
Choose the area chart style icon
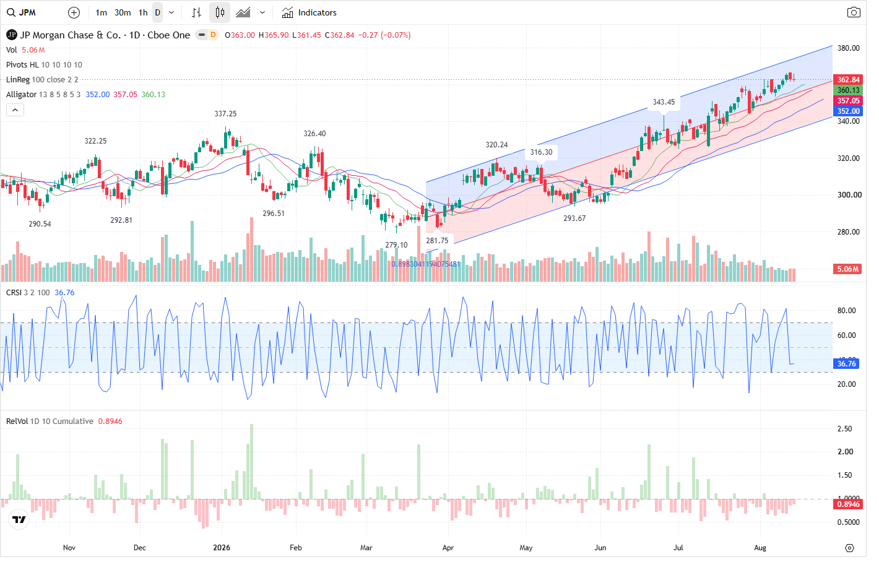(x=243, y=12)
